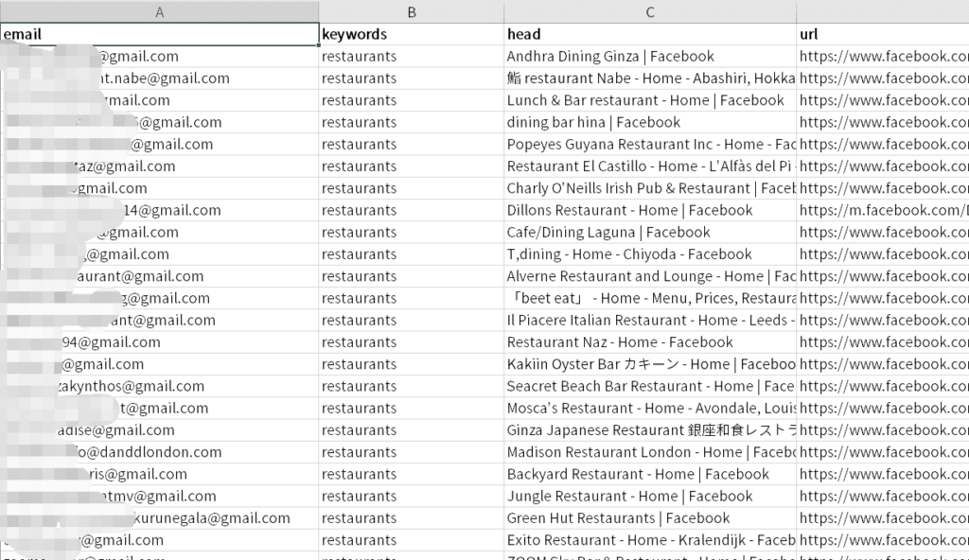Click the email ending 'o@danddlondon.com'

pyautogui.click(x=159, y=452)
